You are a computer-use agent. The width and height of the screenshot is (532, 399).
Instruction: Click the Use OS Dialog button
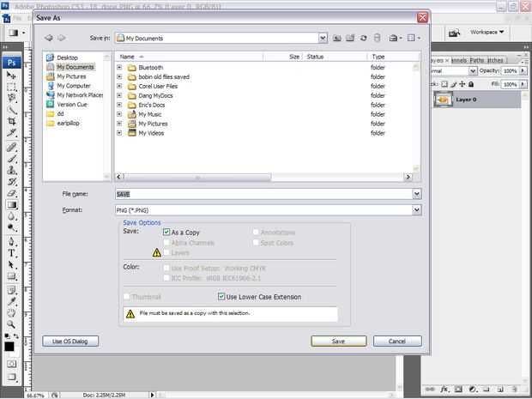pyautogui.click(x=70, y=341)
